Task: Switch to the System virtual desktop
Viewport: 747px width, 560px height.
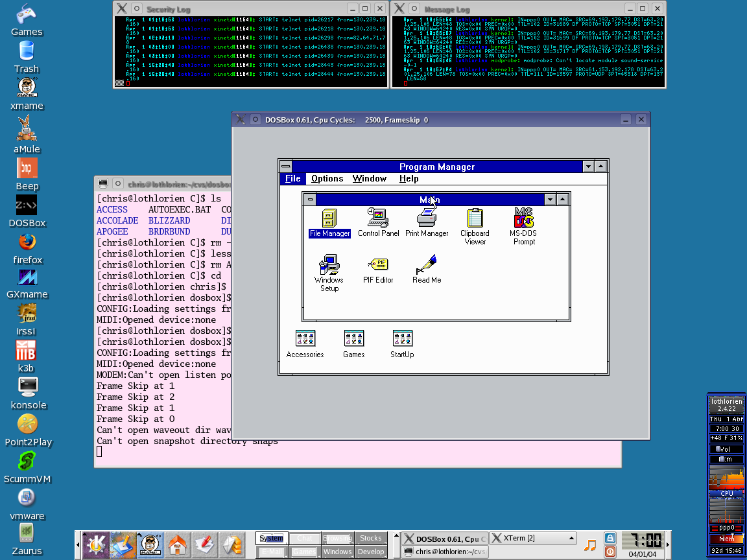Action: tap(272, 538)
